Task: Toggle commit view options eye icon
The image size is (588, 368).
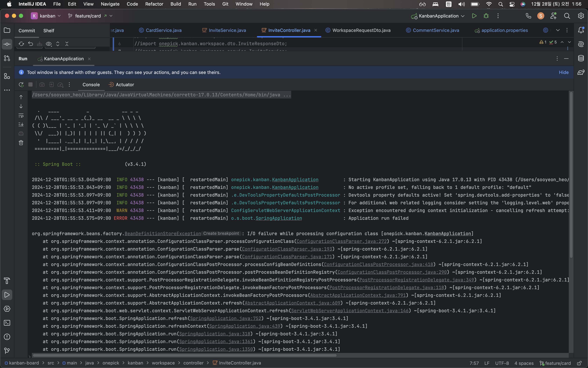Action: (x=49, y=44)
